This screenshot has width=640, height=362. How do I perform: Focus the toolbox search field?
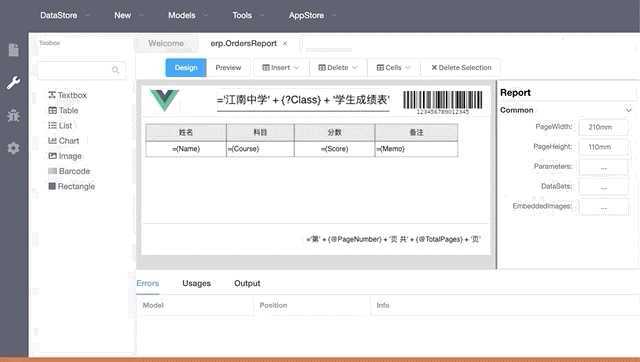point(82,70)
